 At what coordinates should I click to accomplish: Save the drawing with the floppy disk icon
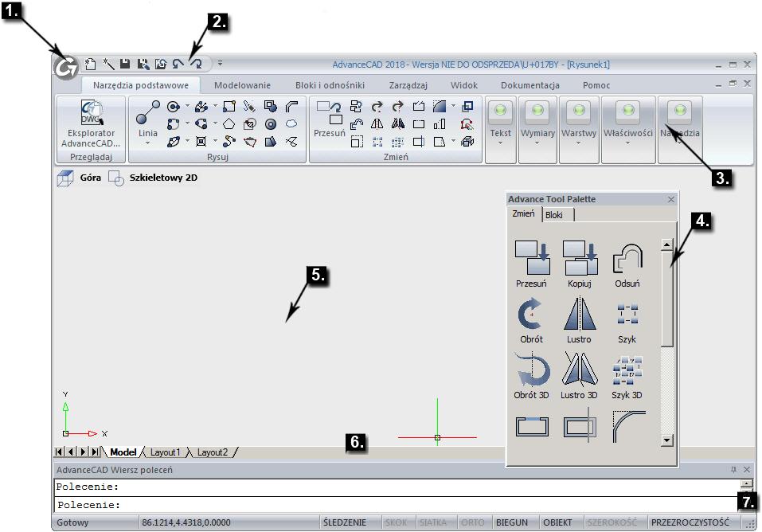(x=125, y=64)
